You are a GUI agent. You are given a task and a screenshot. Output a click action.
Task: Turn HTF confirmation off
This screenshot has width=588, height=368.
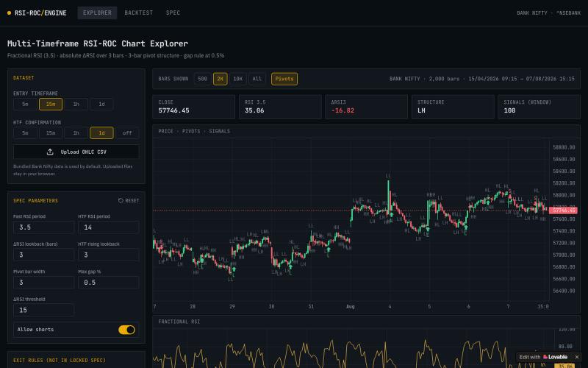click(x=127, y=133)
